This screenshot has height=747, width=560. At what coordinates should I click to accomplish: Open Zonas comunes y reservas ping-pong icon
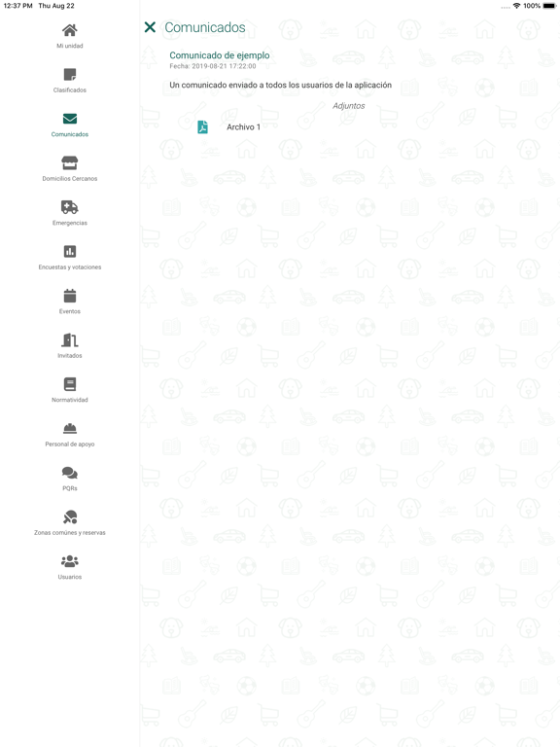pyautogui.click(x=70, y=516)
